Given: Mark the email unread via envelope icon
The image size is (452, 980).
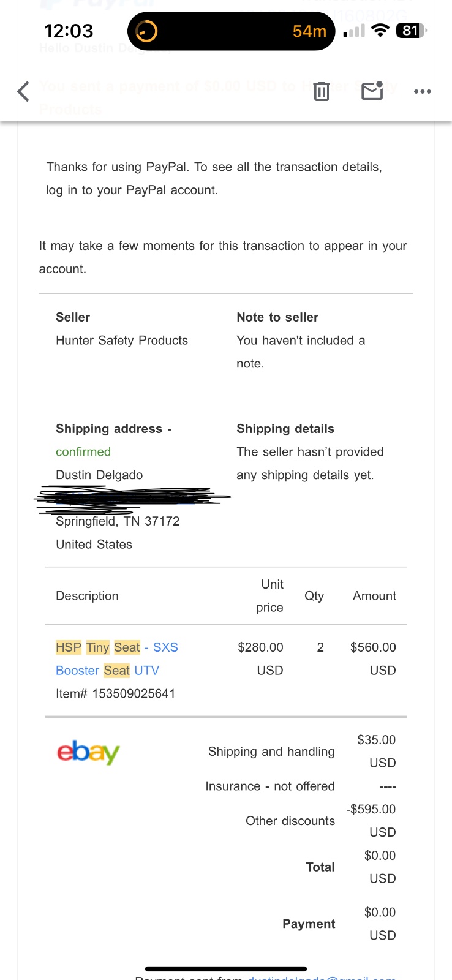Looking at the screenshot, I should point(372,91).
